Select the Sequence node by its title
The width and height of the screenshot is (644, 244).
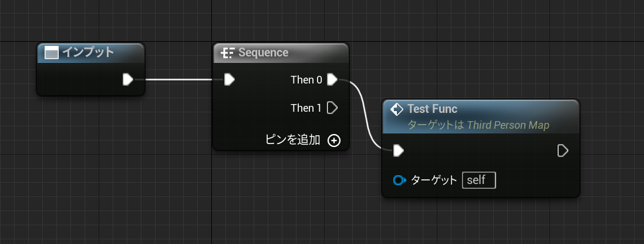[263, 53]
